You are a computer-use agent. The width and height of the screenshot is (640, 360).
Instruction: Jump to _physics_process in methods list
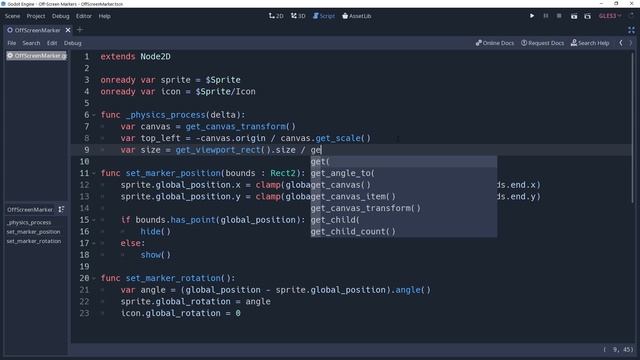click(29, 222)
